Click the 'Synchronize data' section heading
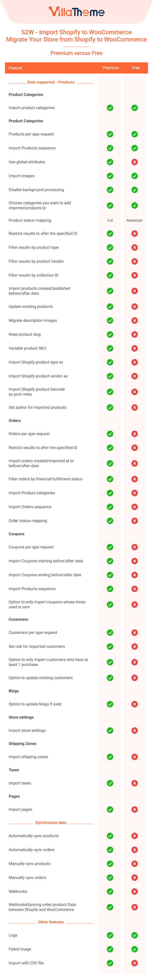This screenshot has height=980, width=153. click(x=51, y=822)
